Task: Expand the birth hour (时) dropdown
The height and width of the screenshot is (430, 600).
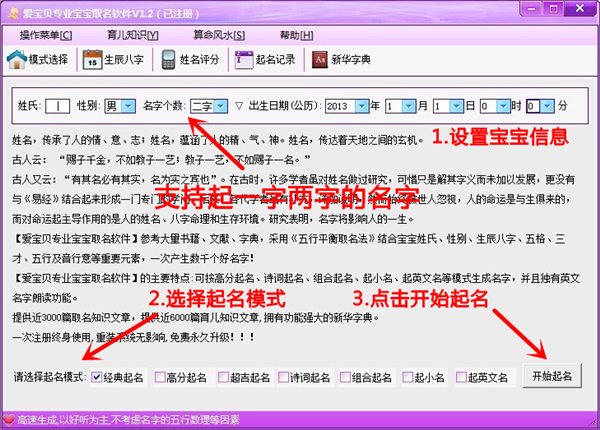Action: pos(503,106)
